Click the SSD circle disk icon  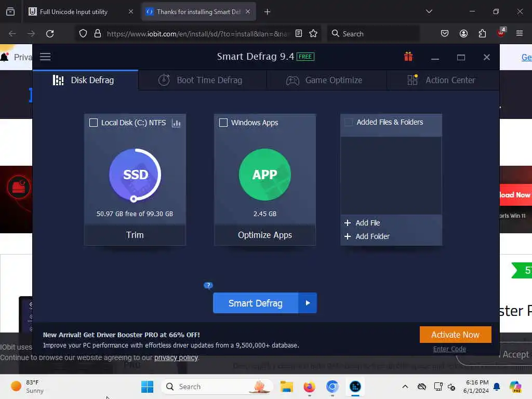point(135,175)
